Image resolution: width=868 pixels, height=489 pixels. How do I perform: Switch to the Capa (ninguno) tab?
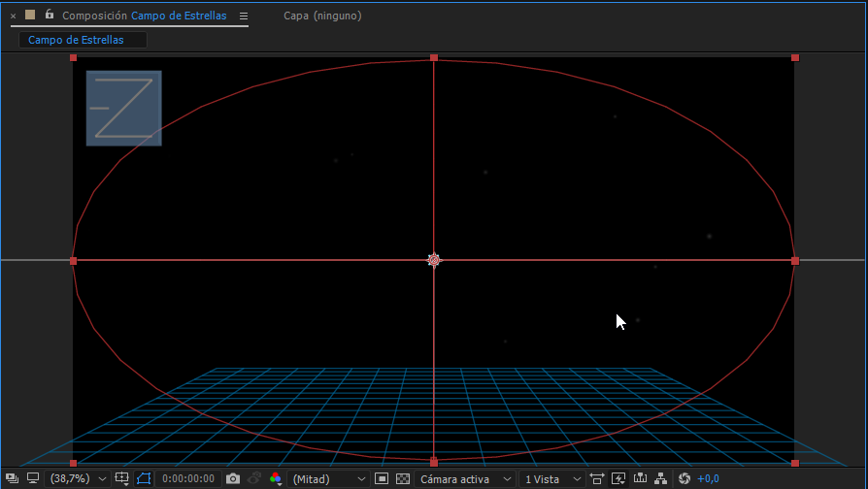tap(322, 16)
